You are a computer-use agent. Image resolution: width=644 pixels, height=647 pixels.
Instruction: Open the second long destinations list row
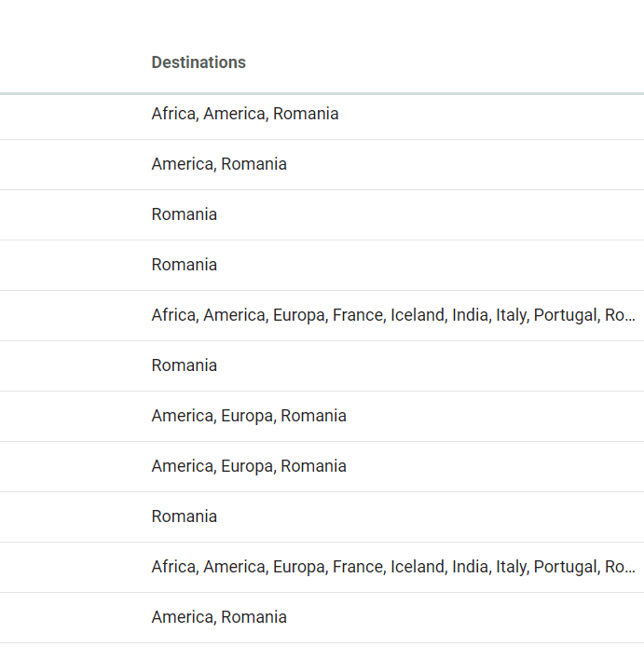[x=393, y=567]
